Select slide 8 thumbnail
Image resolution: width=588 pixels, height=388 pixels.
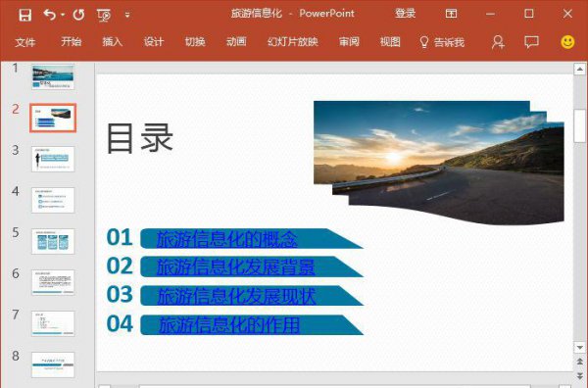53,364
